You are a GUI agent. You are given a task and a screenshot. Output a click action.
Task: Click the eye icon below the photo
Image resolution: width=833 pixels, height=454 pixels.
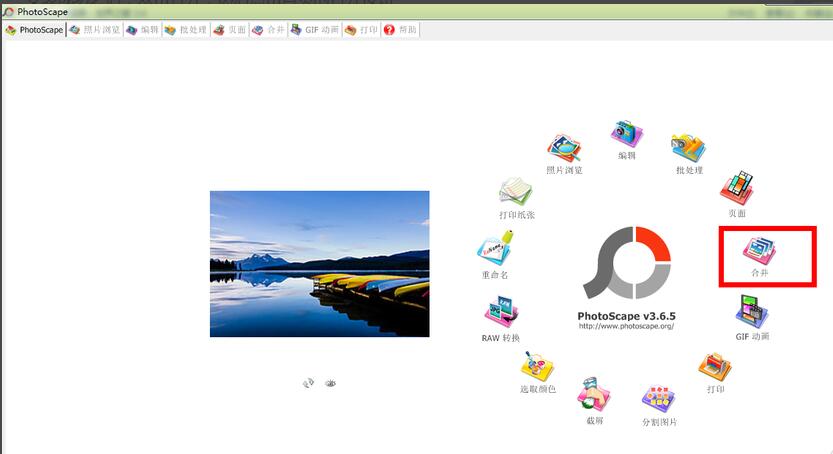(x=330, y=383)
